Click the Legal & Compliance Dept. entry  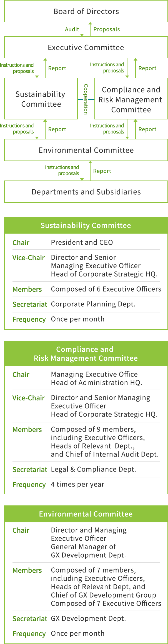pyautogui.click(x=94, y=469)
